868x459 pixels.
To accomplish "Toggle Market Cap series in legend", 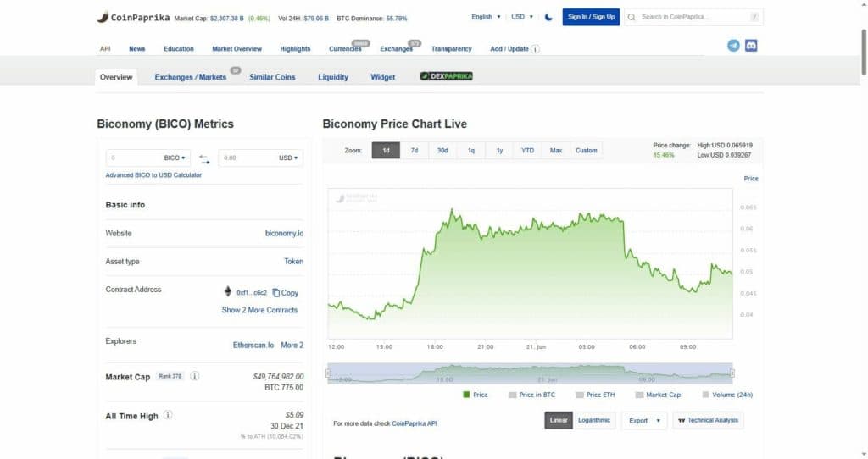I will pyautogui.click(x=658, y=395).
